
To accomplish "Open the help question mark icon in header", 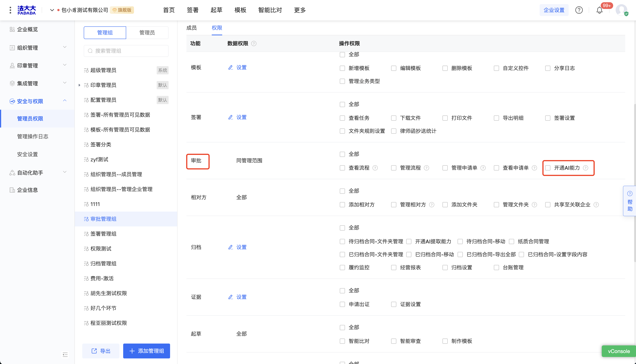I will (x=579, y=10).
